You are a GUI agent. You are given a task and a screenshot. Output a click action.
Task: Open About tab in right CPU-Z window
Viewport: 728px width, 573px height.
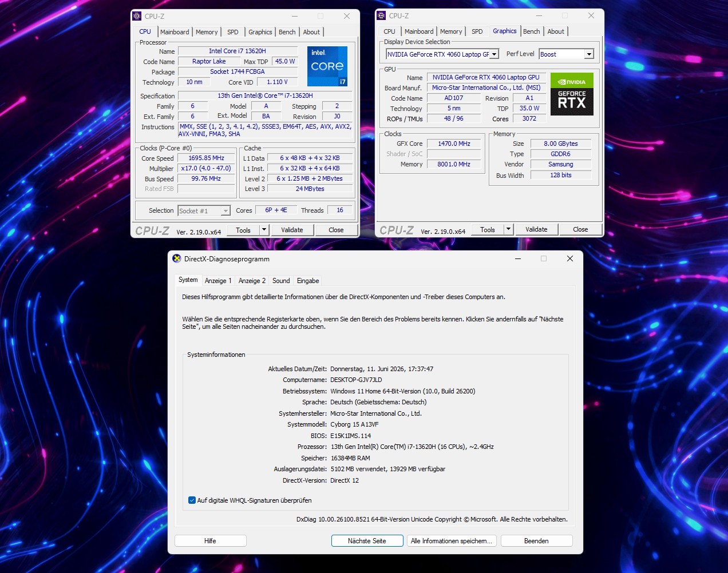[x=556, y=31]
